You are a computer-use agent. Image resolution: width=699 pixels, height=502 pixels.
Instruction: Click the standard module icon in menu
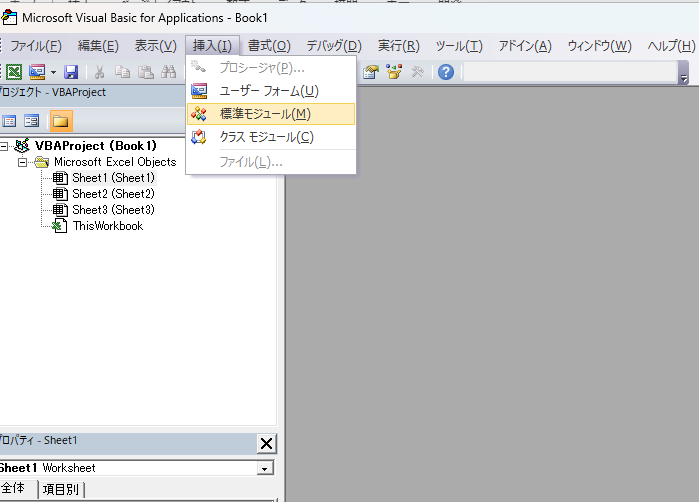pos(199,114)
